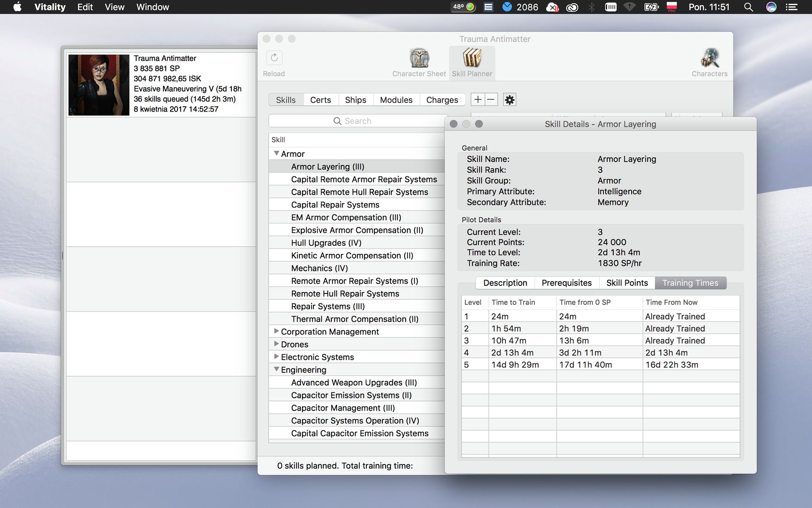This screenshot has height=508, width=812.
Task: Switch to the Ships tab
Action: tap(355, 100)
